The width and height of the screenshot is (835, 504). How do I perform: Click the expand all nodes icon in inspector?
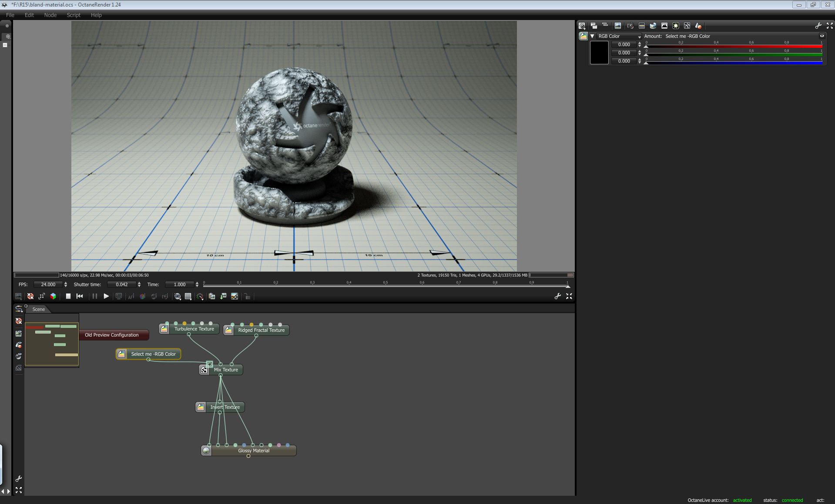594,26
